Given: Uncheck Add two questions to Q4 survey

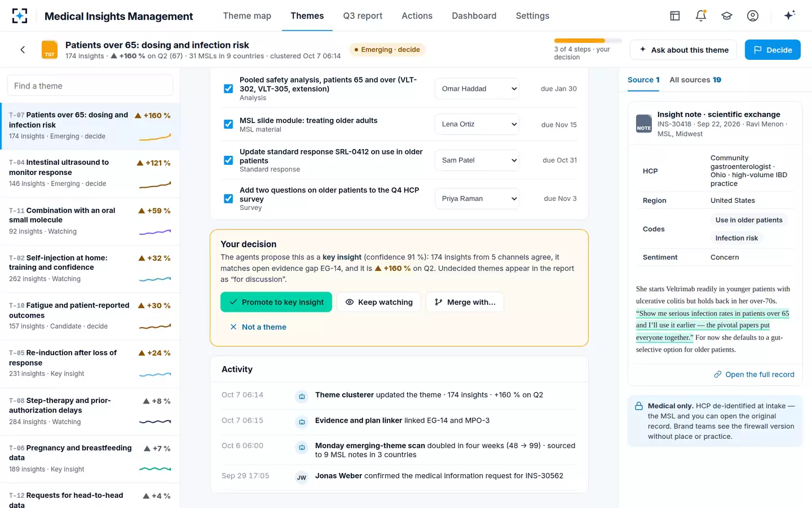Looking at the screenshot, I should [228, 199].
